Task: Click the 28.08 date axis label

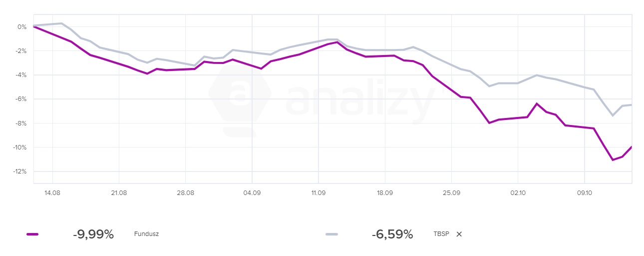Action: click(185, 192)
